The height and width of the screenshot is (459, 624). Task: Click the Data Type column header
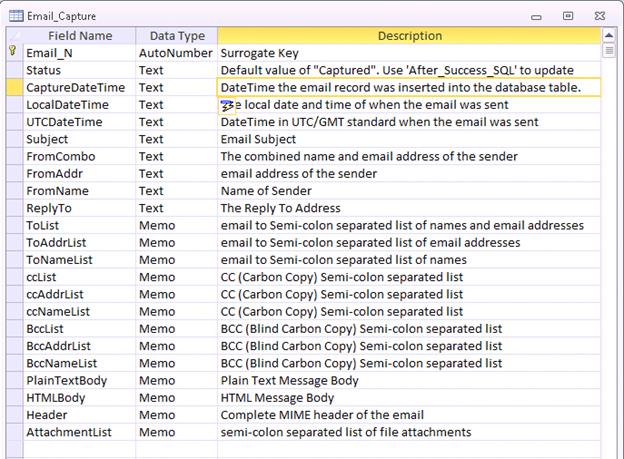(x=175, y=36)
